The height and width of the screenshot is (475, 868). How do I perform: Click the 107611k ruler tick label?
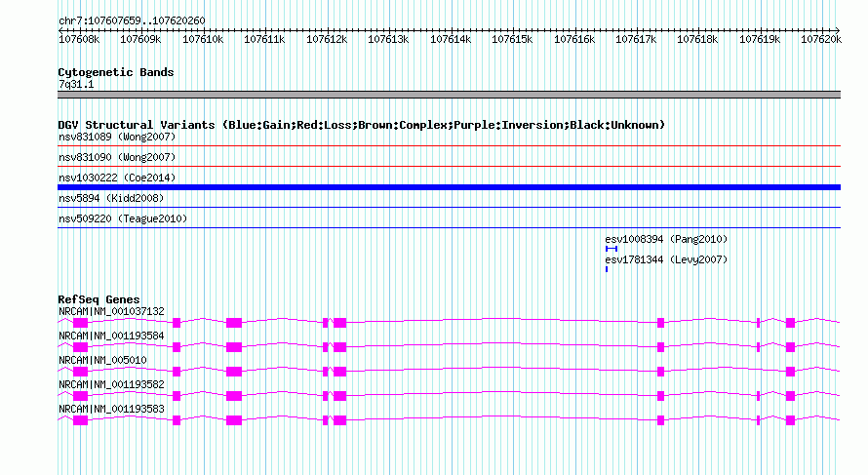(264, 39)
